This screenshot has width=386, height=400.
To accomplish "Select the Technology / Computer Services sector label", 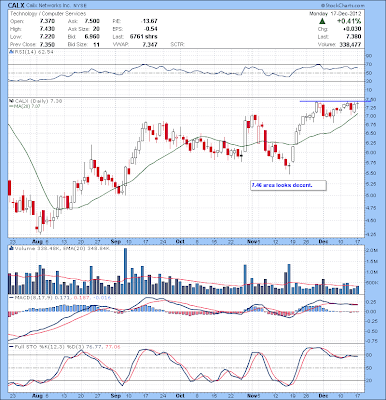I will click(x=48, y=14).
